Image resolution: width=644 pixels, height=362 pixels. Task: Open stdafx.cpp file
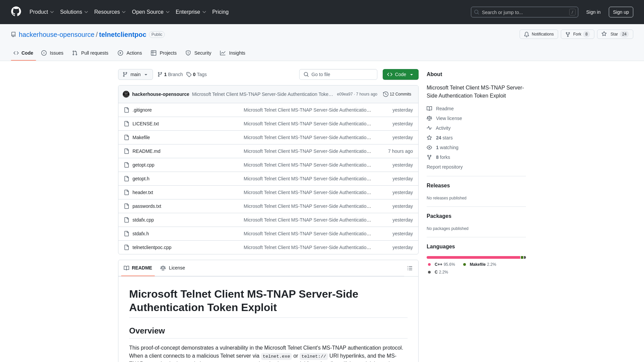pos(143,220)
